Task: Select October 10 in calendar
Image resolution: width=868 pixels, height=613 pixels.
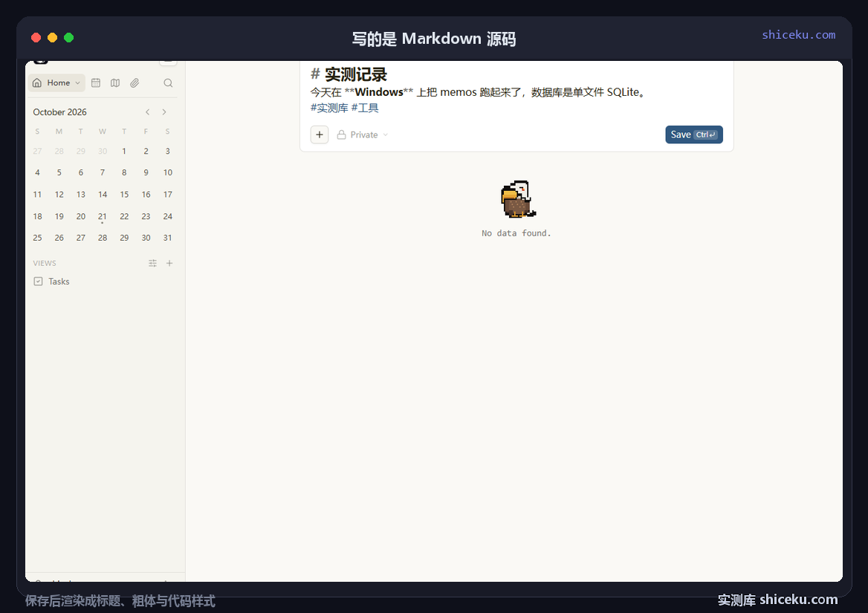Action: point(168,172)
